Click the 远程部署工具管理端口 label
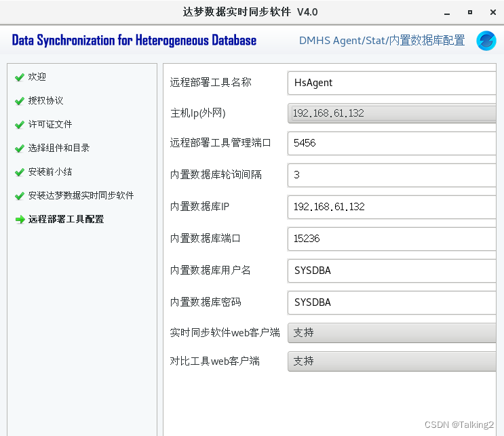This screenshot has width=504, height=436. 220,142
